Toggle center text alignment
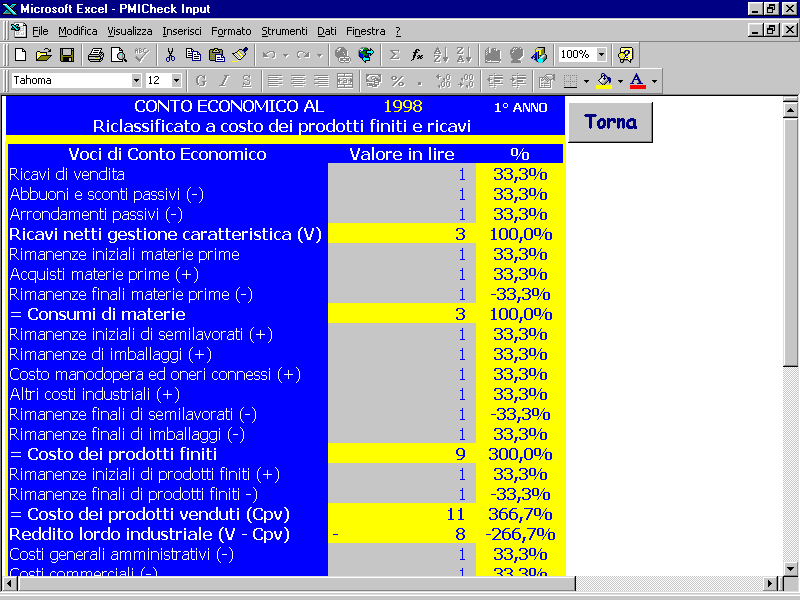This screenshot has width=800, height=600. [298, 81]
